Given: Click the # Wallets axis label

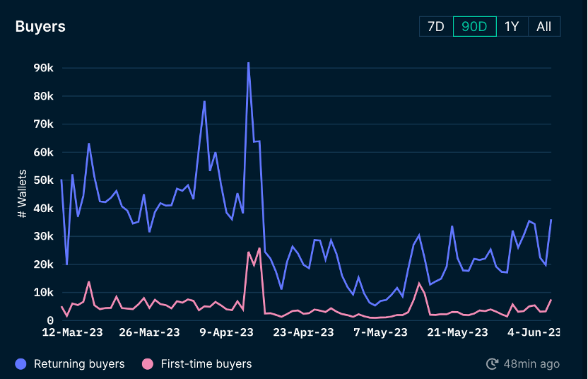Looking at the screenshot, I should coord(22,193).
